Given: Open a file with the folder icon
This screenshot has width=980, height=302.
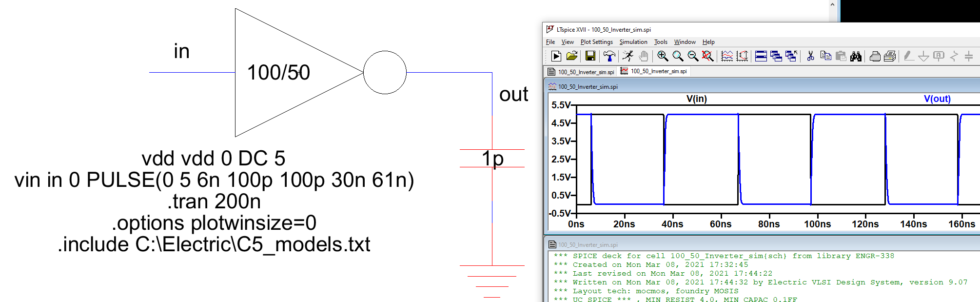Looking at the screenshot, I should [x=571, y=57].
